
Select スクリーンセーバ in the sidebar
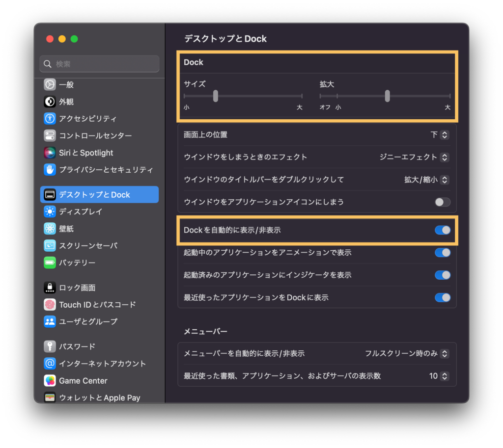(x=99, y=245)
